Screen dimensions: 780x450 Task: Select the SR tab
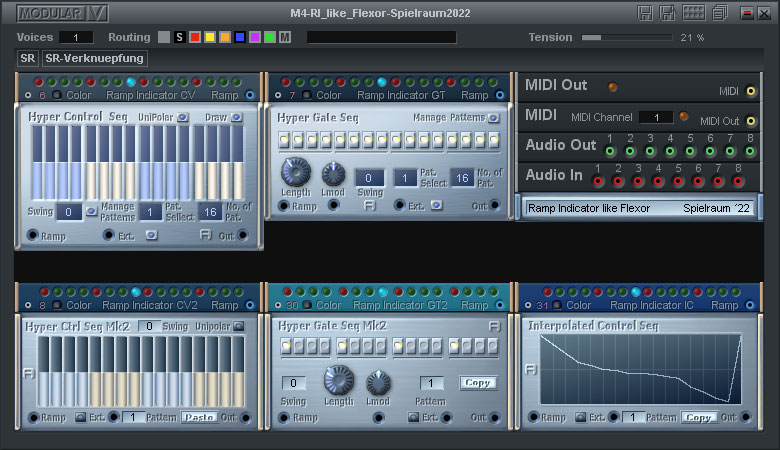28,58
